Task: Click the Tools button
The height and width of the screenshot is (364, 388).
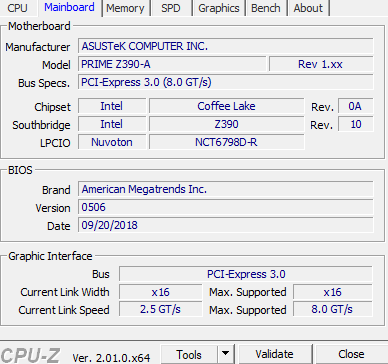Action: (x=189, y=355)
